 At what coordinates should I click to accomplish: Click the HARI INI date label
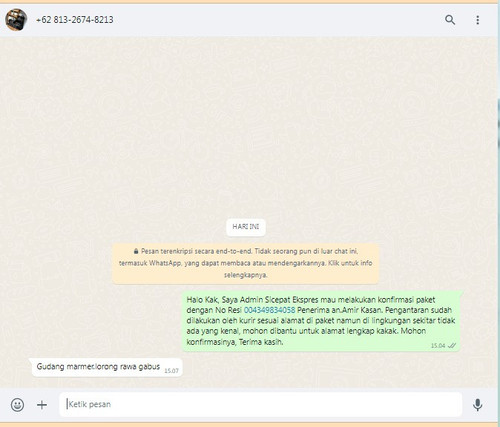pos(246,227)
